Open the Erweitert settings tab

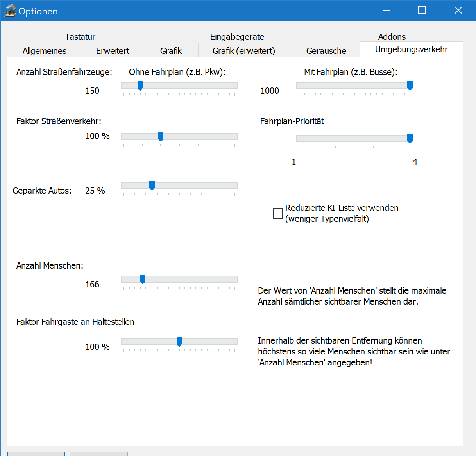tap(113, 51)
